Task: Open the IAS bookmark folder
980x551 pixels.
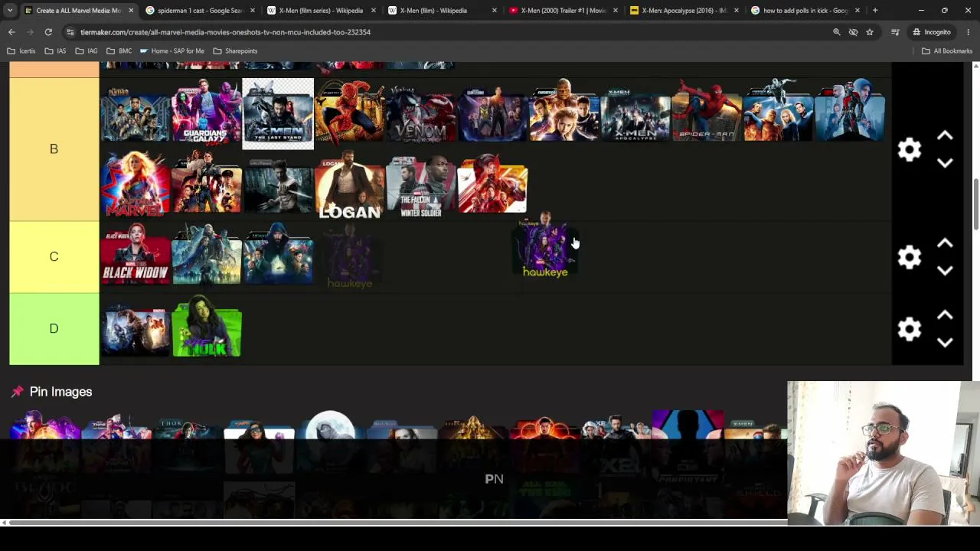Action: (55, 51)
